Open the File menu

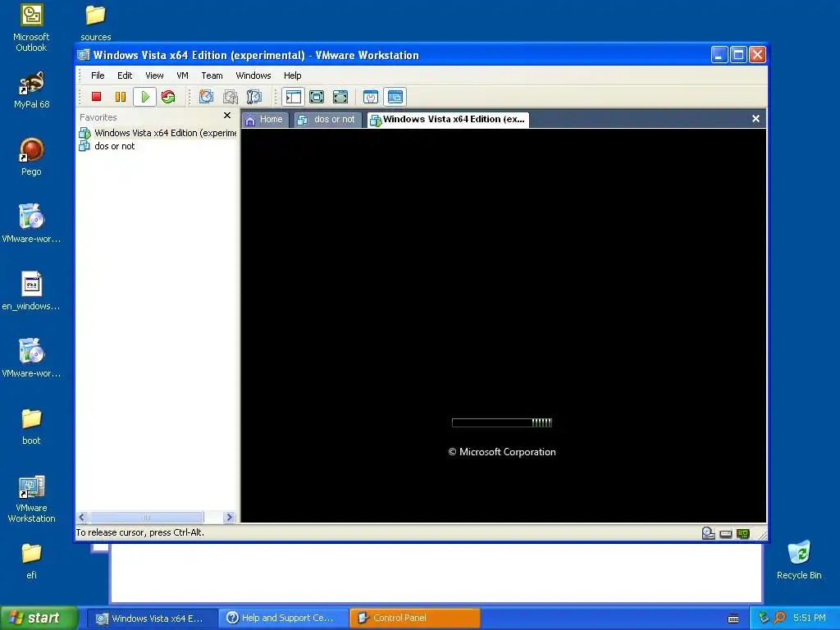pyautogui.click(x=98, y=75)
